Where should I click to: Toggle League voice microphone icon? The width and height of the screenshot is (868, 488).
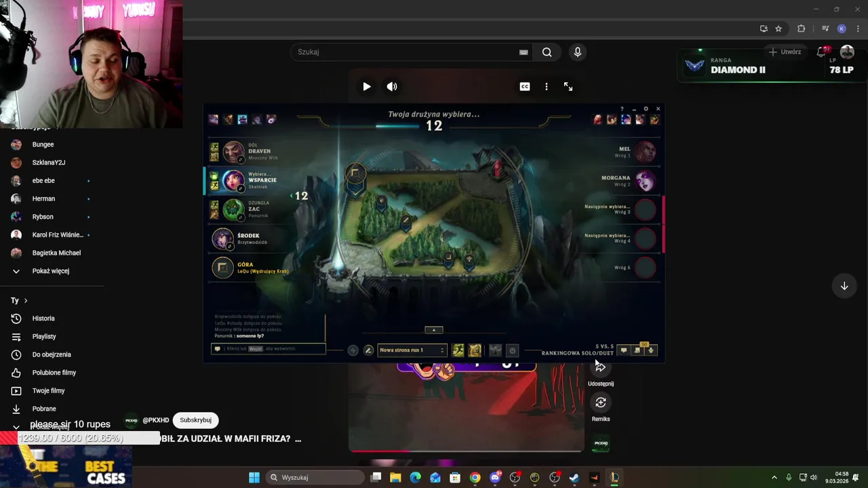[651, 350]
